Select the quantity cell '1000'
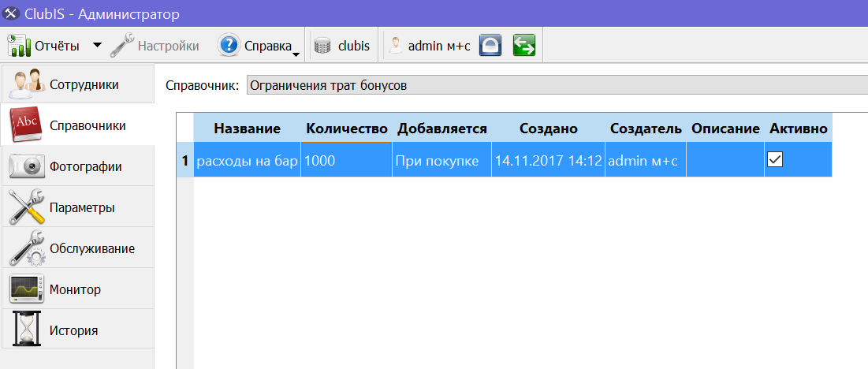The width and height of the screenshot is (868, 369). coord(347,160)
